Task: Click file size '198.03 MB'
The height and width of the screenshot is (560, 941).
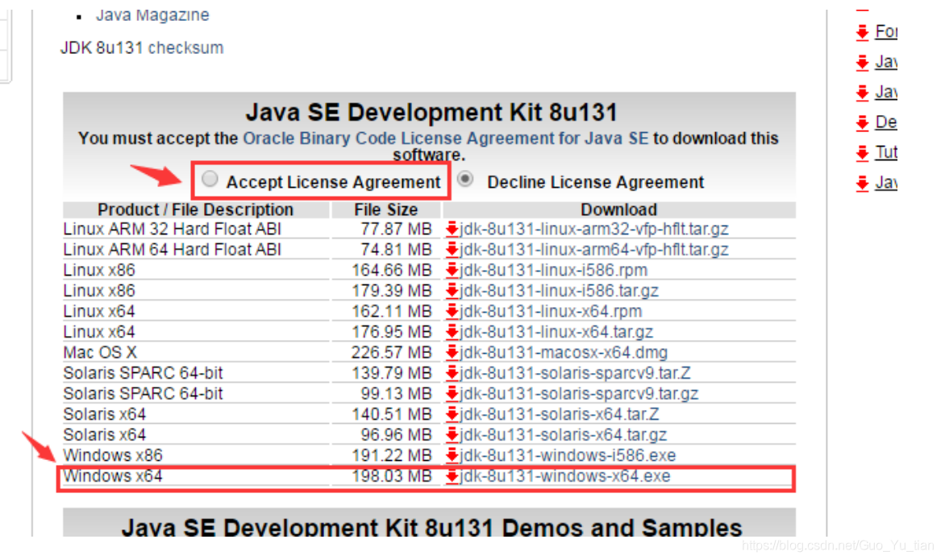Action: (392, 476)
